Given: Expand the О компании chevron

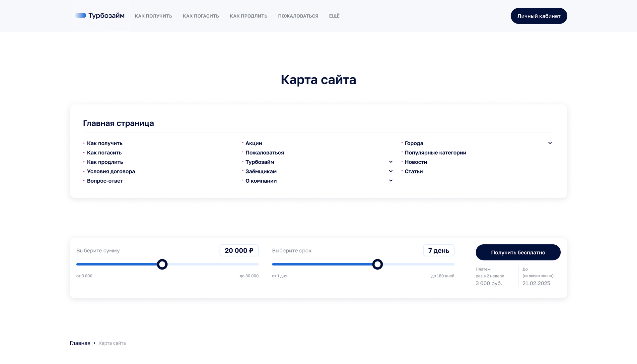Looking at the screenshot, I should tap(390, 181).
